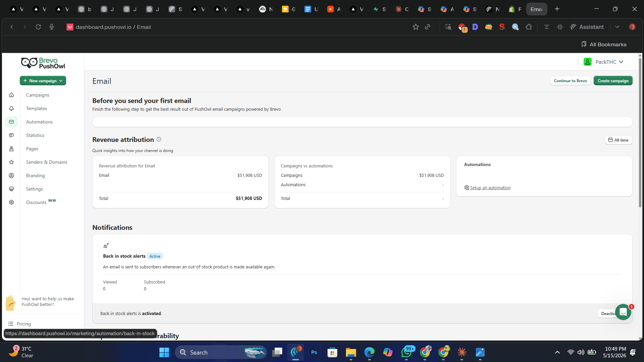Expand the New campaign dropdown

tap(43, 81)
